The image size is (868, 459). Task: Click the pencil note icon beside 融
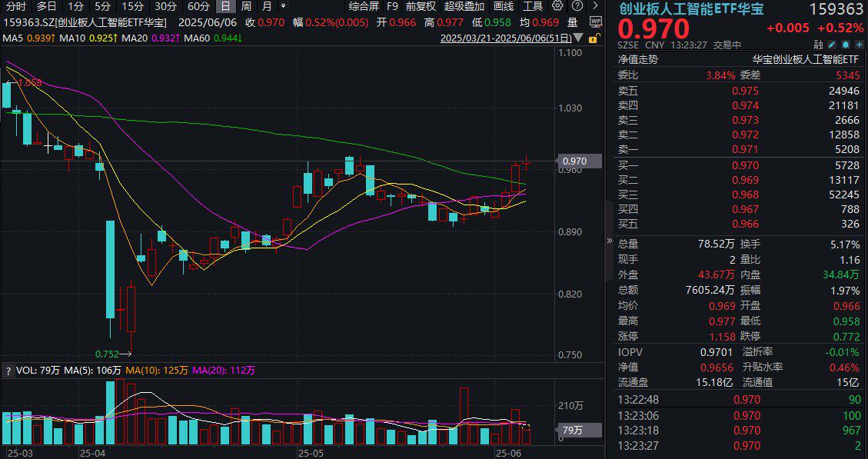coord(833,45)
